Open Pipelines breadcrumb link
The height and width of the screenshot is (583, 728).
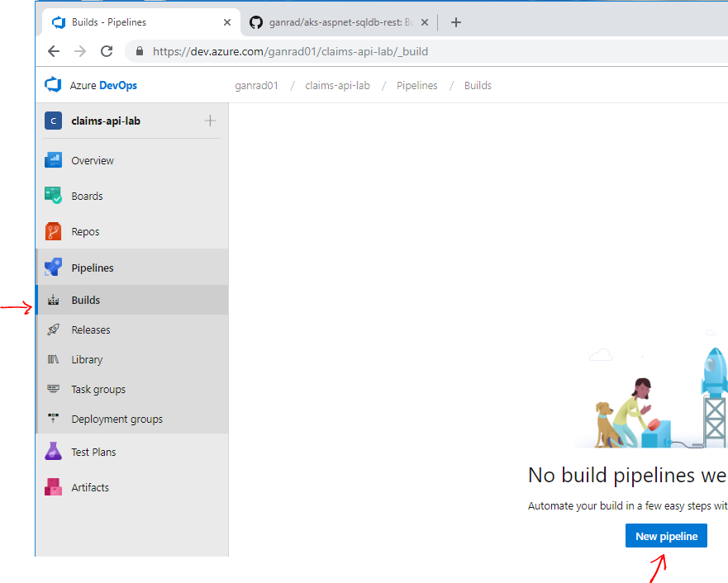[417, 85]
